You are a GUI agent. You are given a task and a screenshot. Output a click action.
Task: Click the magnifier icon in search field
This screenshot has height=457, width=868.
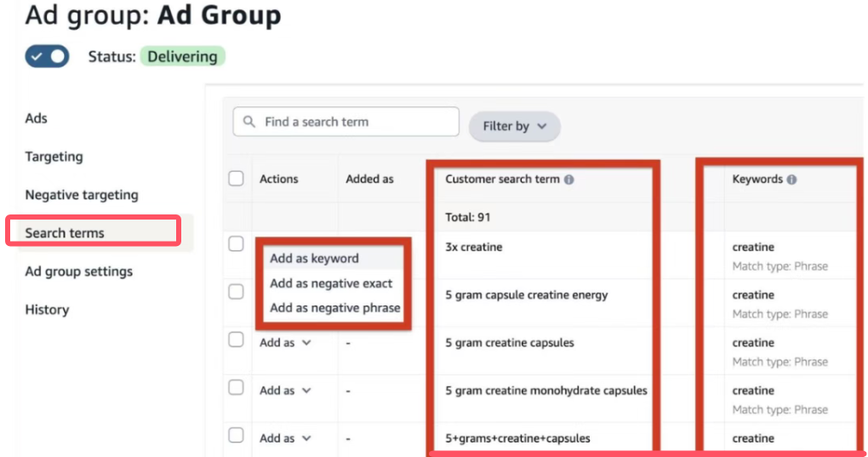click(x=249, y=123)
